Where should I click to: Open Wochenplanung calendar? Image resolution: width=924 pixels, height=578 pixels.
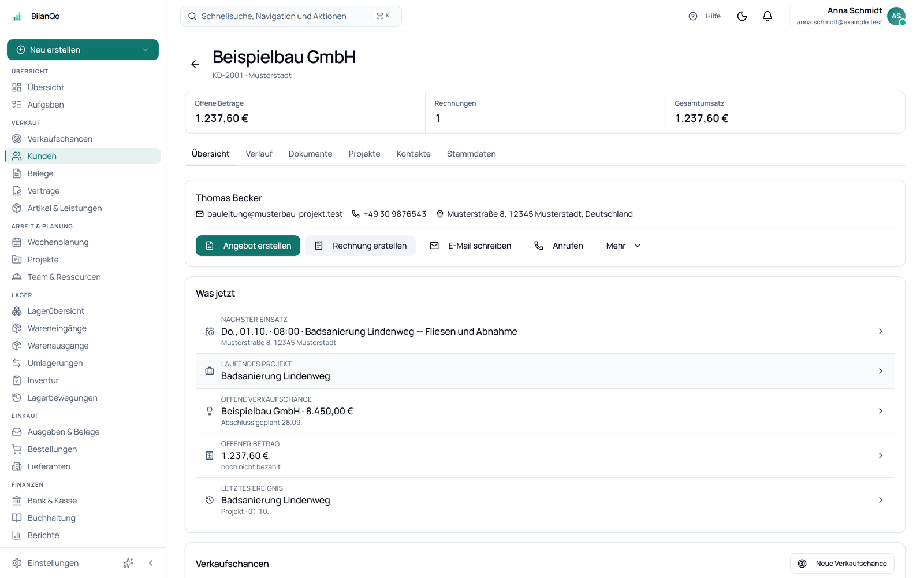click(83, 242)
